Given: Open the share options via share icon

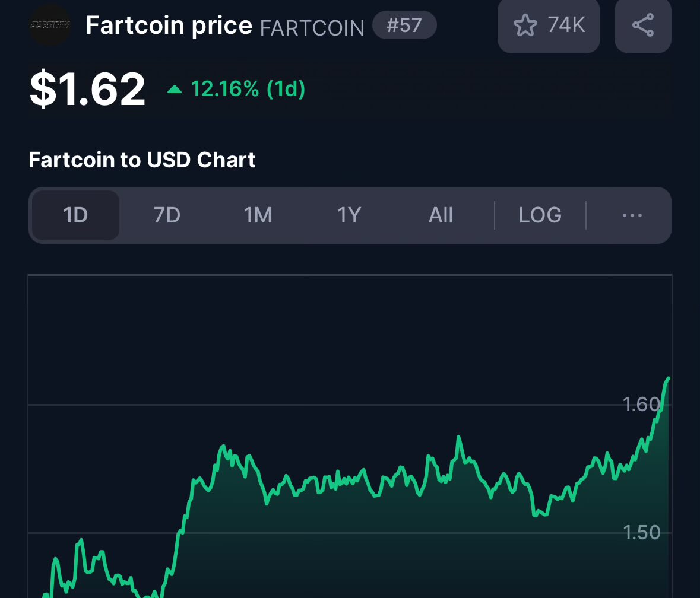Looking at the screenshot, I should 642,26.
